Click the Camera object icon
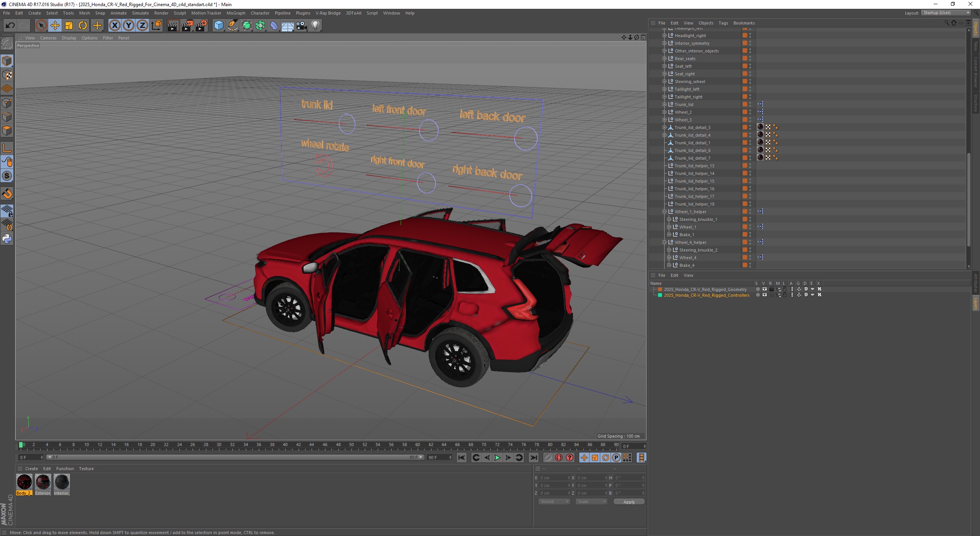This screenshot has width=980, height=536. tap(302, 26)
